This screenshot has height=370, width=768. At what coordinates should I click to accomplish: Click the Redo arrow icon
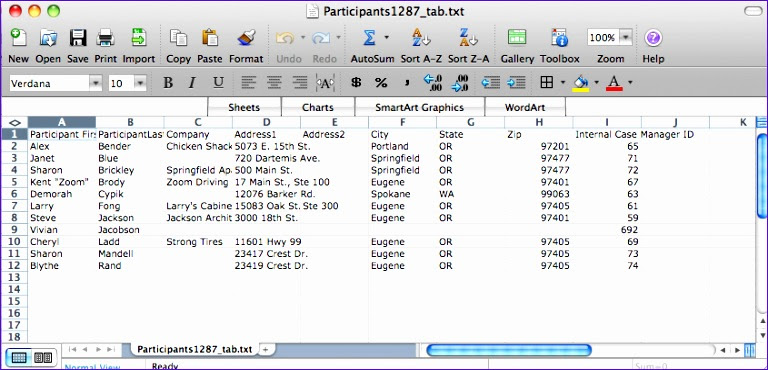tap(320, 38)
